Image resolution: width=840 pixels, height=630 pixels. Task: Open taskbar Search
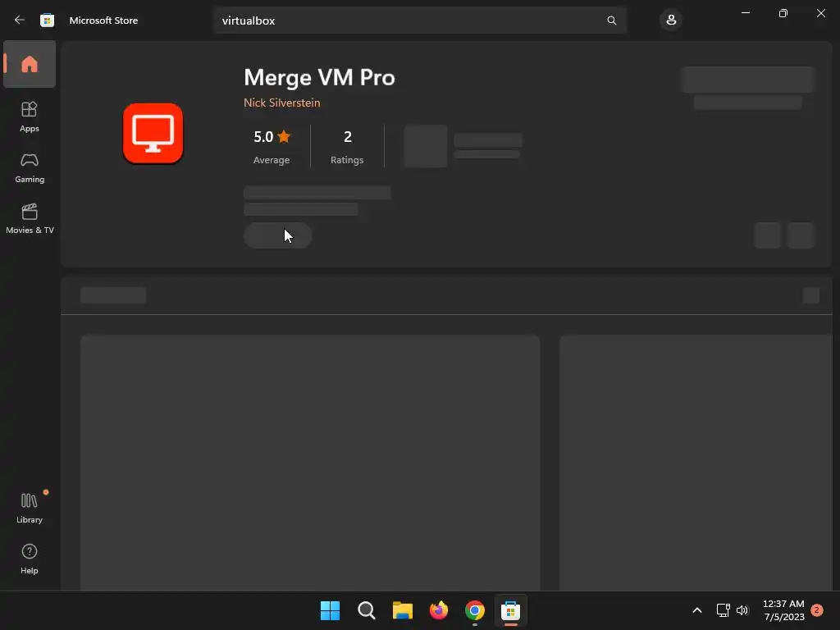click(367, 610)
